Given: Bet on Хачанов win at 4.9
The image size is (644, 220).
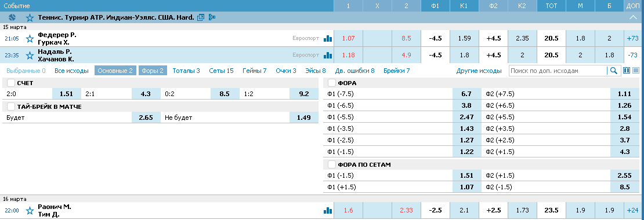Looking at the screenshot, I should click(406, 55).
